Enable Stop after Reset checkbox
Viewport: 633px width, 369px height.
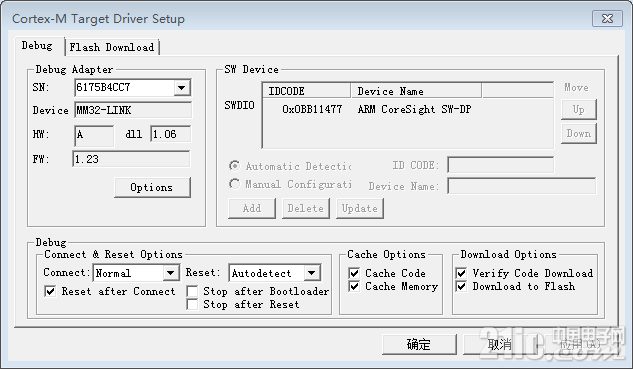(x=192, y=304)
